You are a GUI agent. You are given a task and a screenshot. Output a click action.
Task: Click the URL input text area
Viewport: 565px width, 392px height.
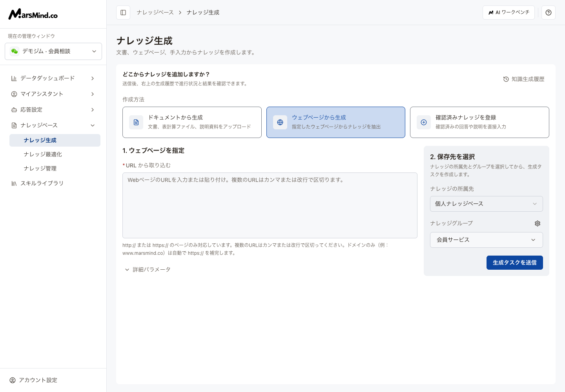click(270, 205)
